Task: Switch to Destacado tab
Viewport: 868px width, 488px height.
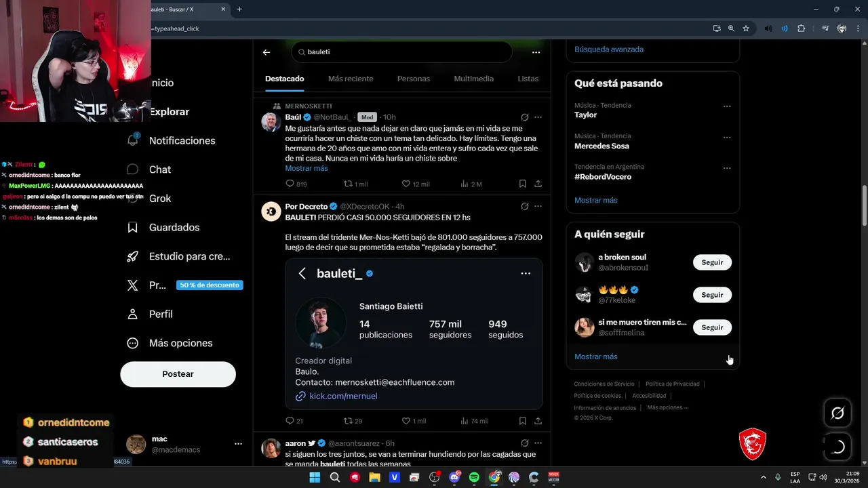Action: point(285,79)
